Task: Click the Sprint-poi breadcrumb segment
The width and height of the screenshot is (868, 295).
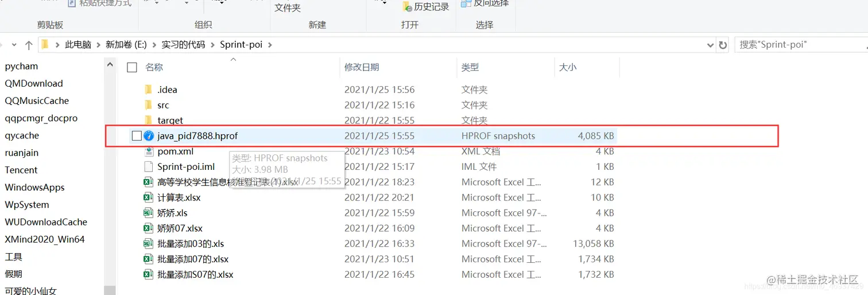Action: pyautogui.click(x=241, y=44)
